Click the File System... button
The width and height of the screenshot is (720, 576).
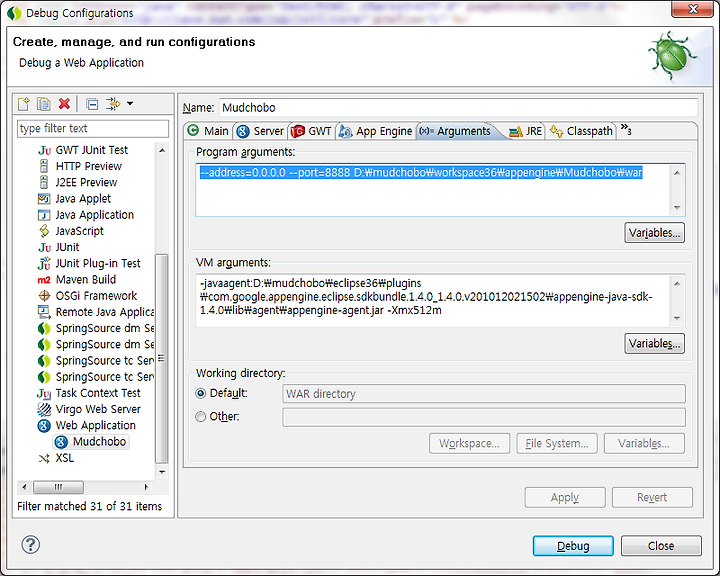pos(557,443)
